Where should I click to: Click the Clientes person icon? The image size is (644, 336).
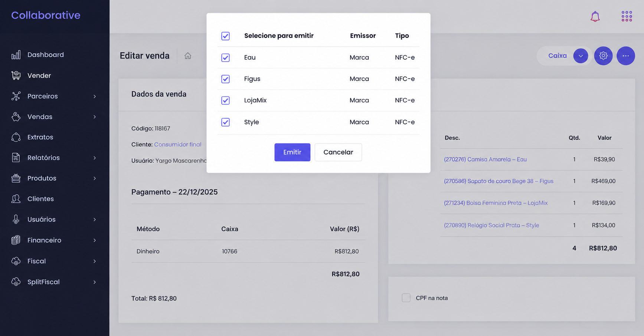[x=16, y=199]
